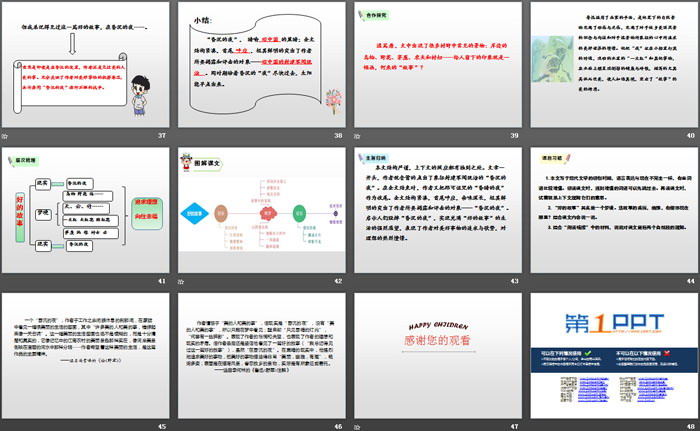This screenshot has width=700, height=431.
Task: Click slide number label 41
Action: pyautogui.click(x=162, y=281)
